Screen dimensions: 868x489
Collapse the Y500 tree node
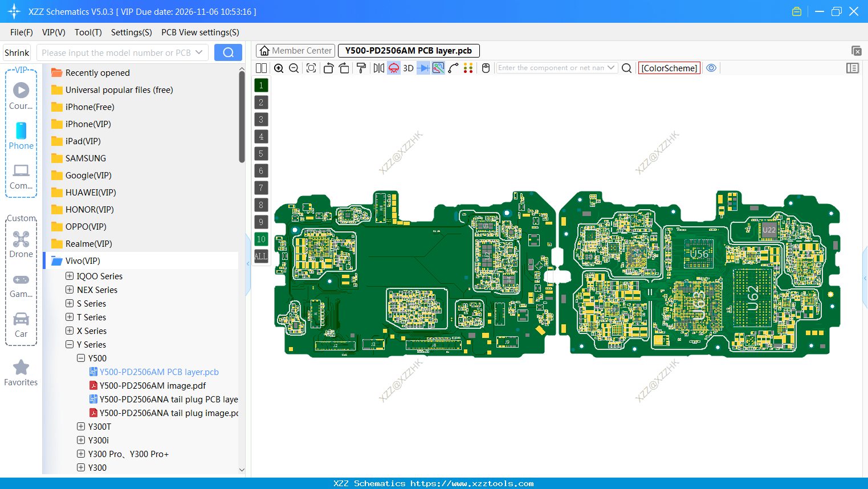click(x=81, y=358)
